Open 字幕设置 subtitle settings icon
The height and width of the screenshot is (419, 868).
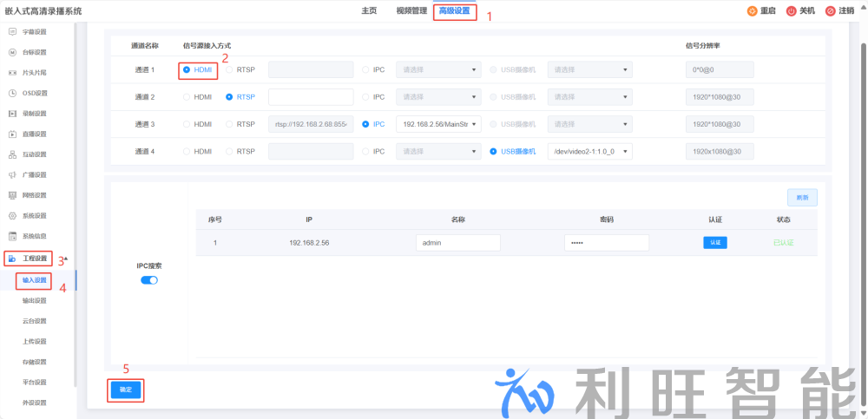tap(12, 31)
